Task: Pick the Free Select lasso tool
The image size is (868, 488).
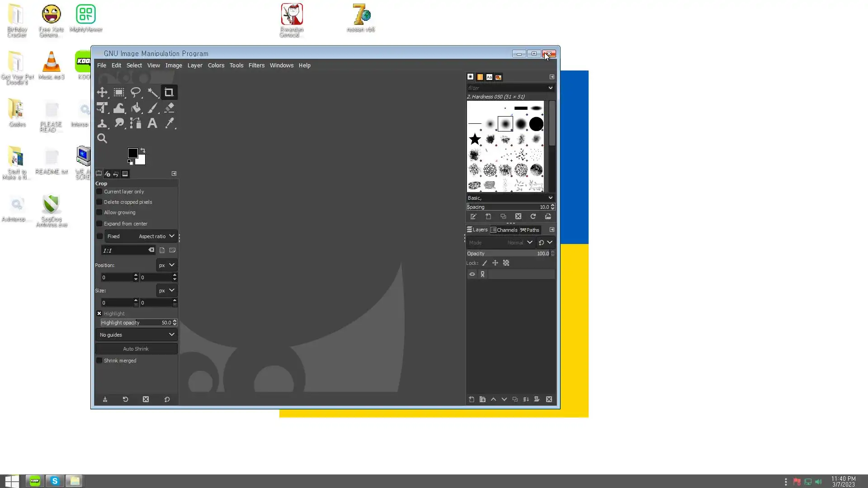Action: pos(136,93)
